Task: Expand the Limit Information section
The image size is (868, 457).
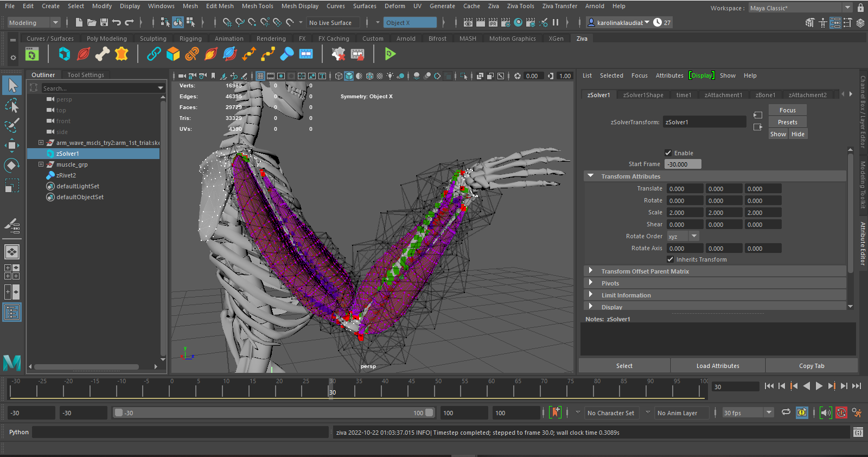Action: (591, 295)
